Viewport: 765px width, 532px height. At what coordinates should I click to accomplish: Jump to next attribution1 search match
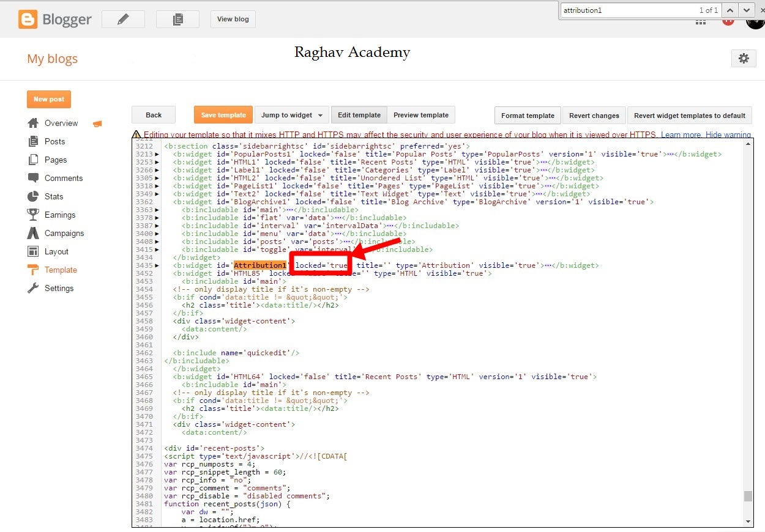point(745,10)
